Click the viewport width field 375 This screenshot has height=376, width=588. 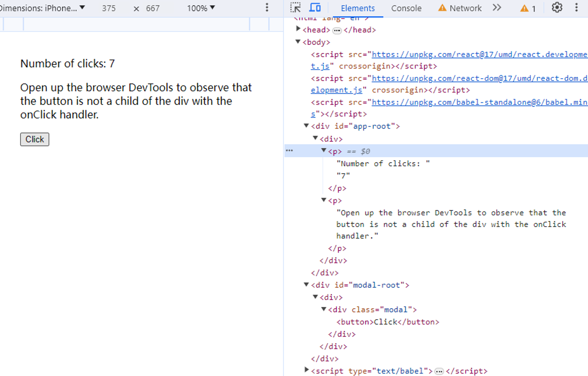tap(109, 8)
